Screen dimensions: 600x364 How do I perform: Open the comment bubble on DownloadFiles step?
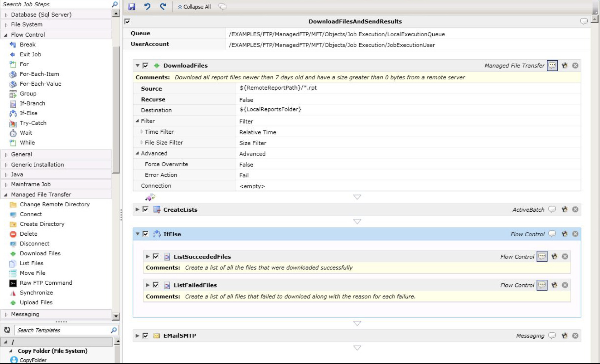[x=552, y=66]
